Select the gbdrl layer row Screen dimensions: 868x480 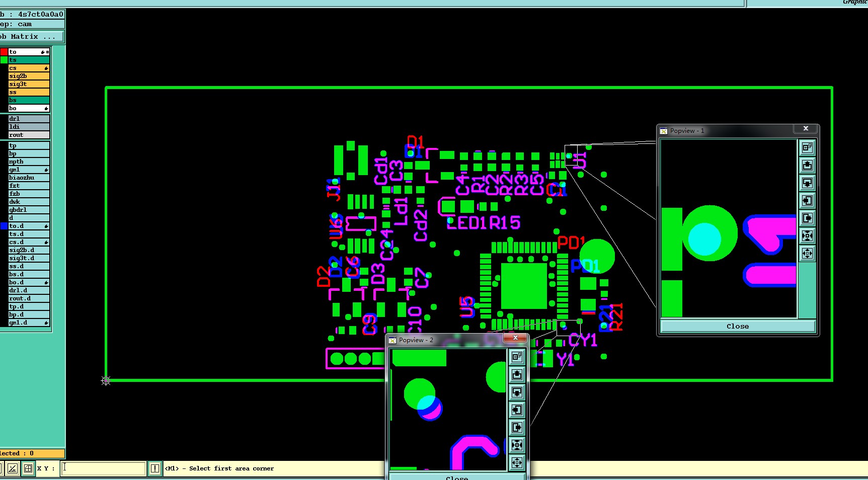coord(29,210)
